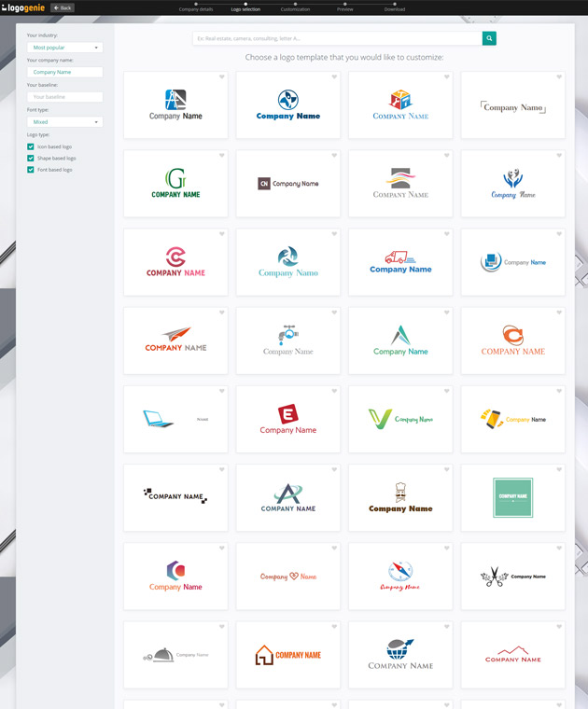Uncheck Icon based logo checkbox
The image size is (588, 709).
click(x=31, y=146)
